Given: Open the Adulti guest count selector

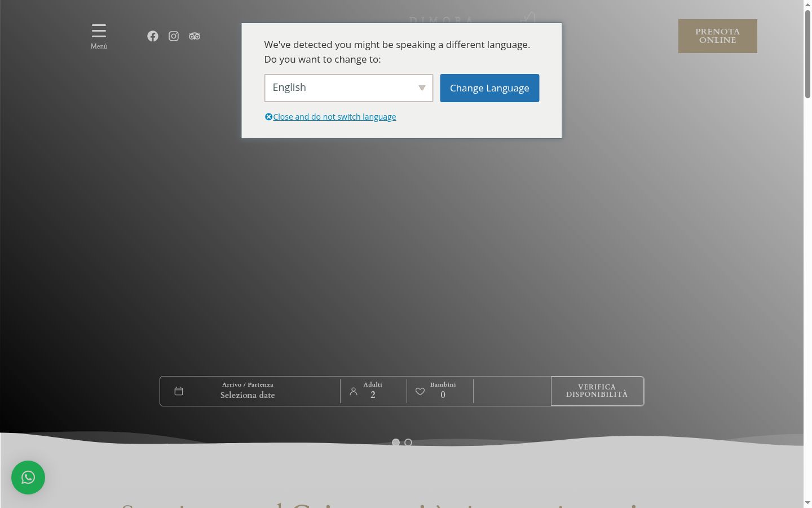Looking at the screenshot, I should 373,391.
